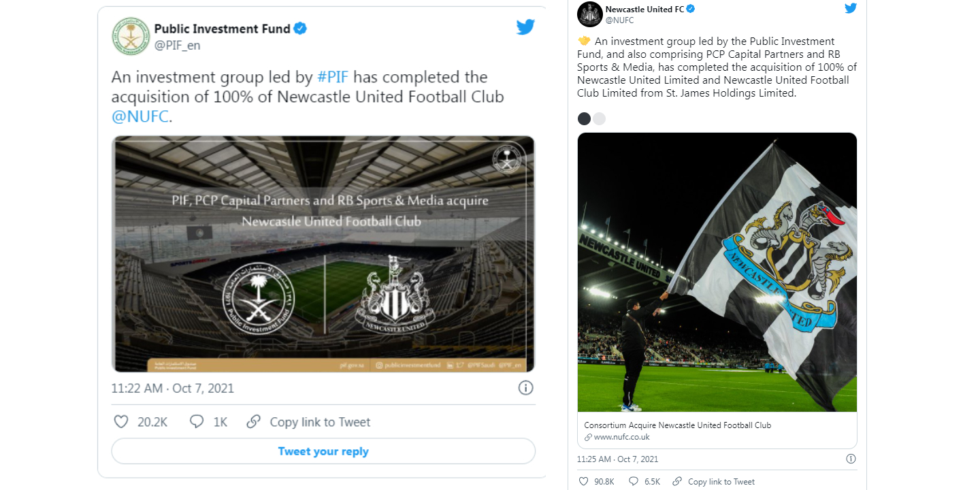Click the reply bubble icon showing 6.5K
Image resolution: width=980 pixels, height=490 pixels.
click(634, 481)
